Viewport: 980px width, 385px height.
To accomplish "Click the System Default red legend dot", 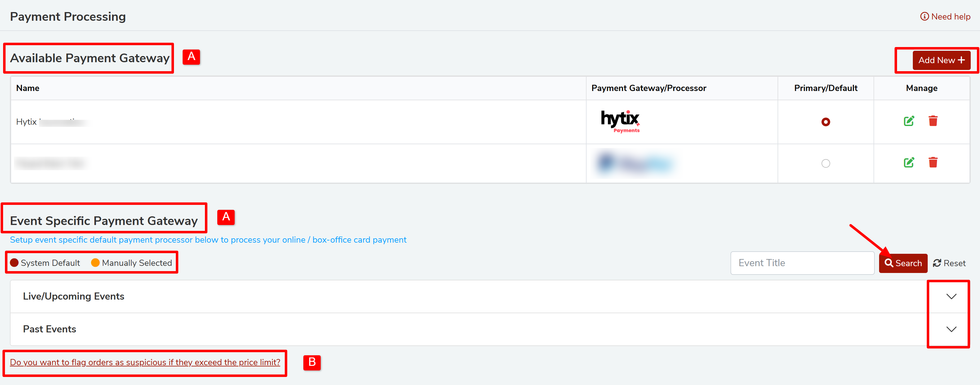I will pos(14,263).
